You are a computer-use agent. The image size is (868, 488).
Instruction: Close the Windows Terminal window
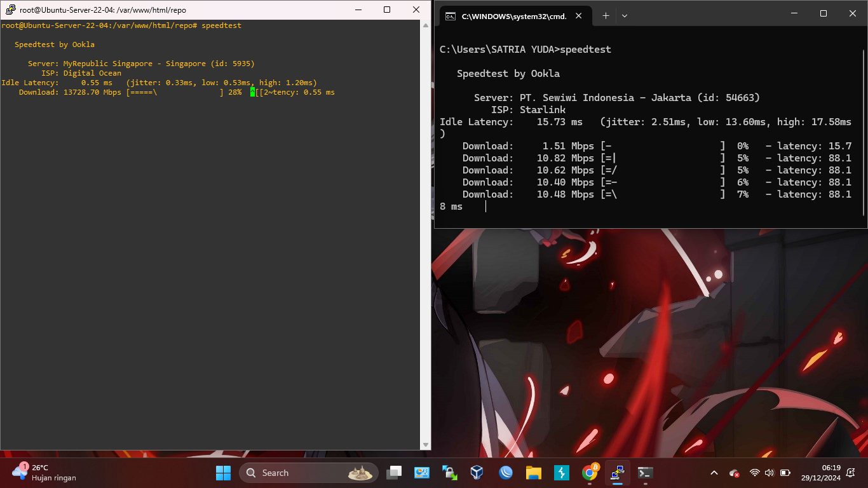coord(853,13)
